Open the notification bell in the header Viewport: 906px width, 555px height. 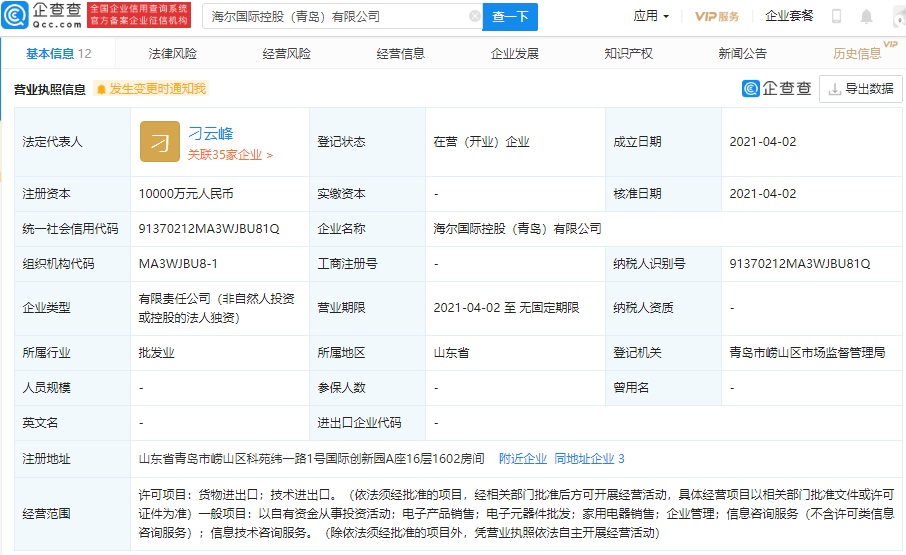866,16
